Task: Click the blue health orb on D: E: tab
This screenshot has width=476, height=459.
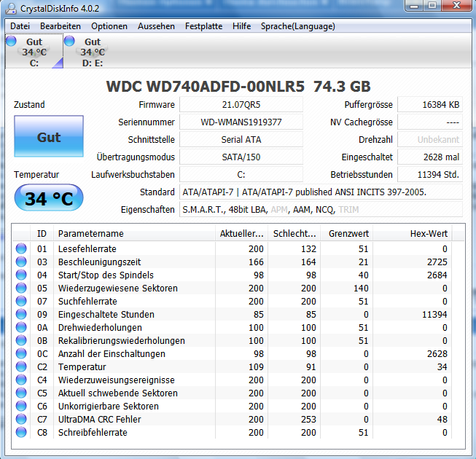Action: pos(69,41)
